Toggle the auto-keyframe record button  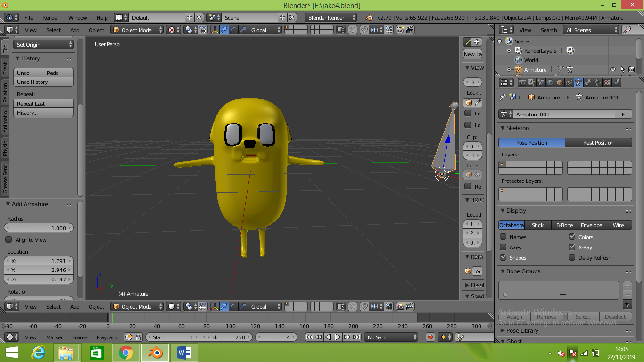(x=430, y=337)
